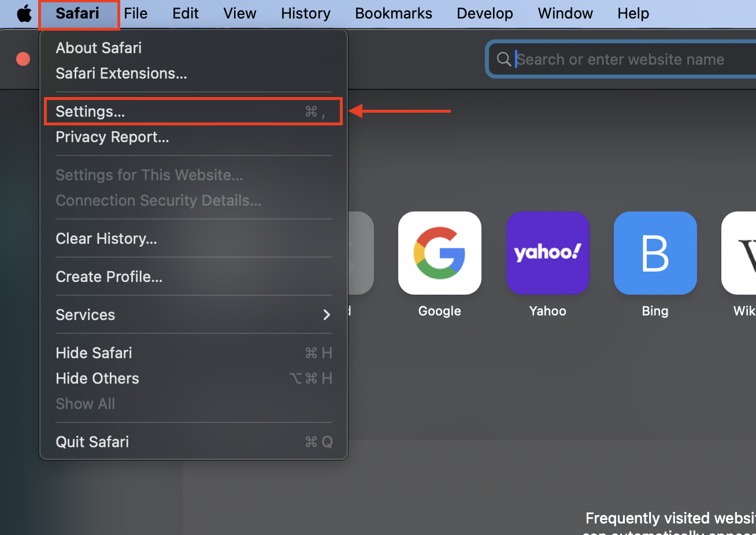Open the Apple menu logo

24,13
